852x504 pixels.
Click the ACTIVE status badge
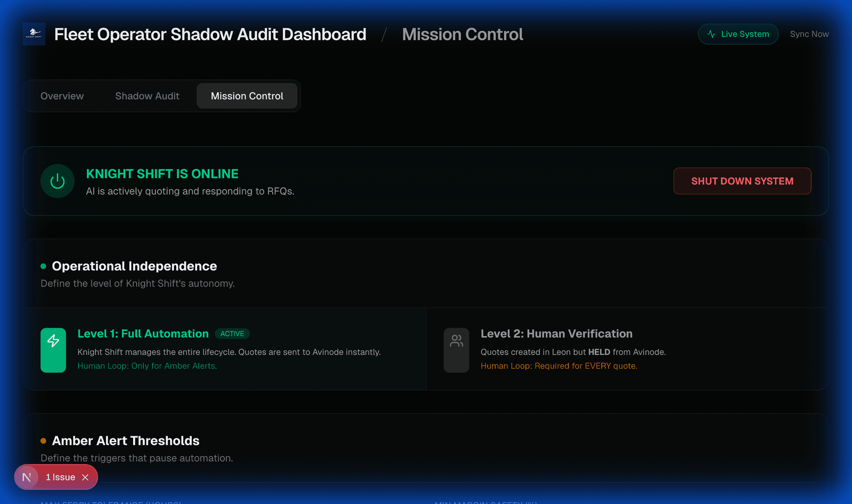click(232, 334)
